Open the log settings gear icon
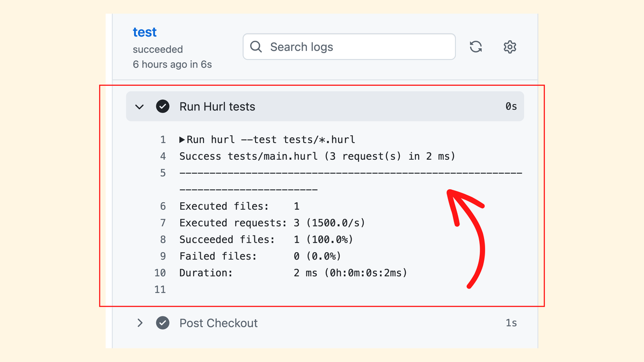 510,47
